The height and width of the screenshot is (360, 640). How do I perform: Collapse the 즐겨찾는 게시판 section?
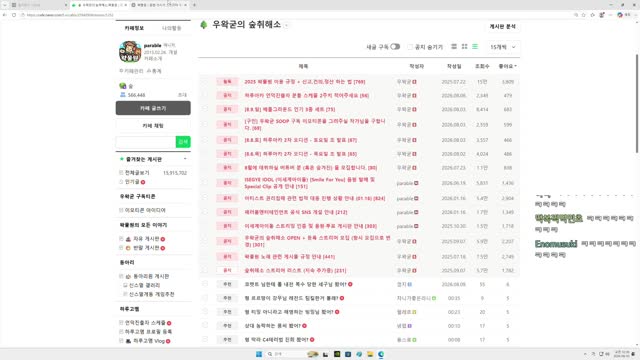185,159
